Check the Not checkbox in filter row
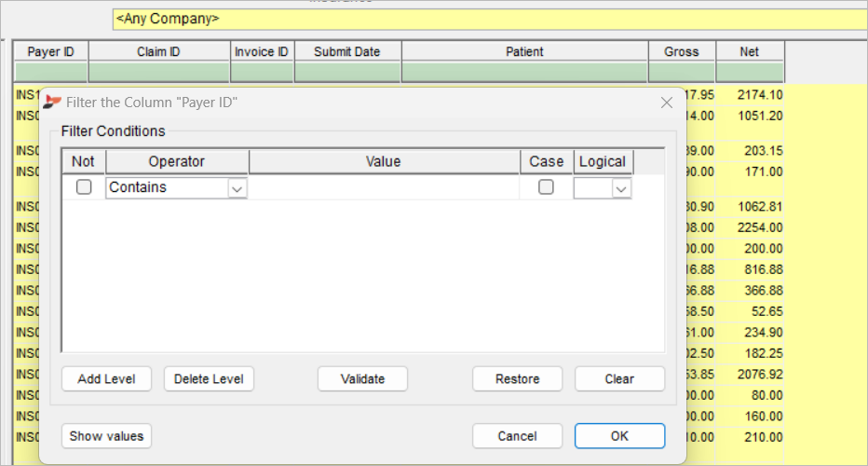Image resolution: width=868 pixels, height=466 pixels. point(84,187)
